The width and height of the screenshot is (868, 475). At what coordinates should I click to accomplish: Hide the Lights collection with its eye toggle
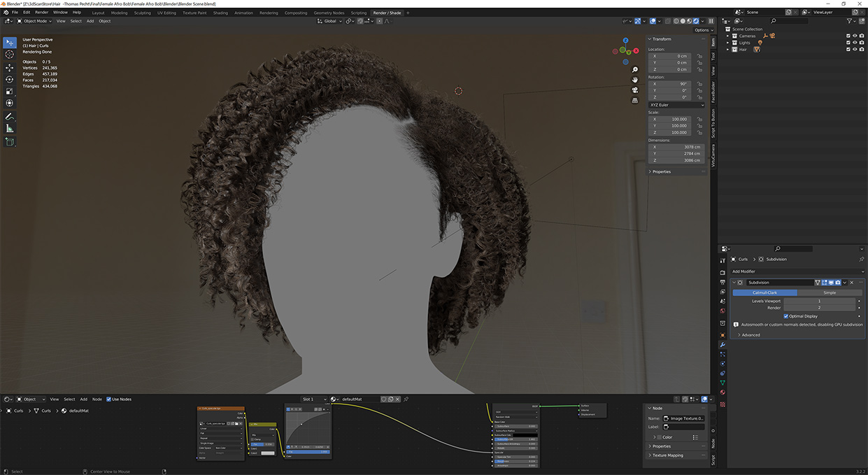click(x=855, y=43)
